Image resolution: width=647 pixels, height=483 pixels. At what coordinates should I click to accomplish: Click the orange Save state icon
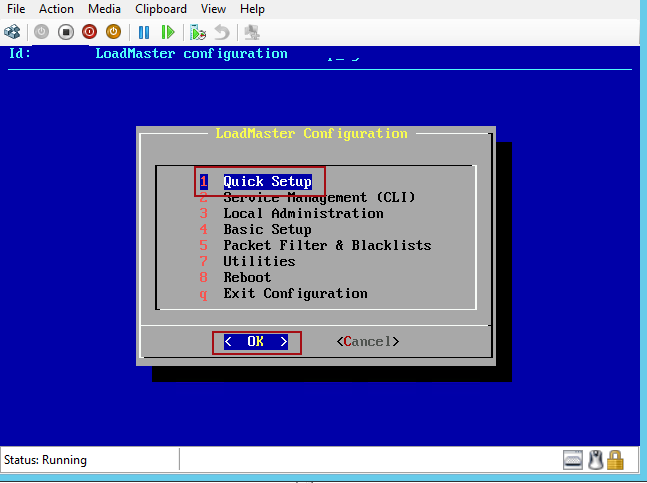point(113,32)
